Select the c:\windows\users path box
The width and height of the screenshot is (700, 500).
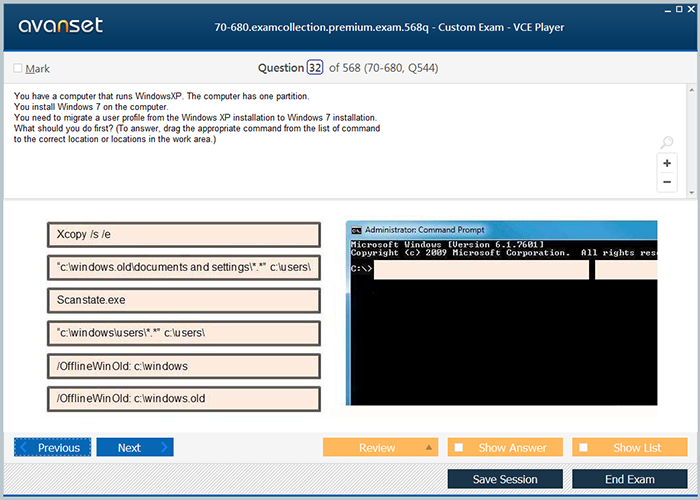(x=184, y=333)
